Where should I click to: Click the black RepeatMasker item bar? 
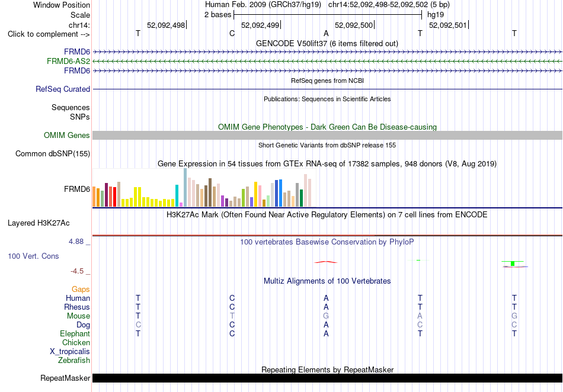coord(327,378)
